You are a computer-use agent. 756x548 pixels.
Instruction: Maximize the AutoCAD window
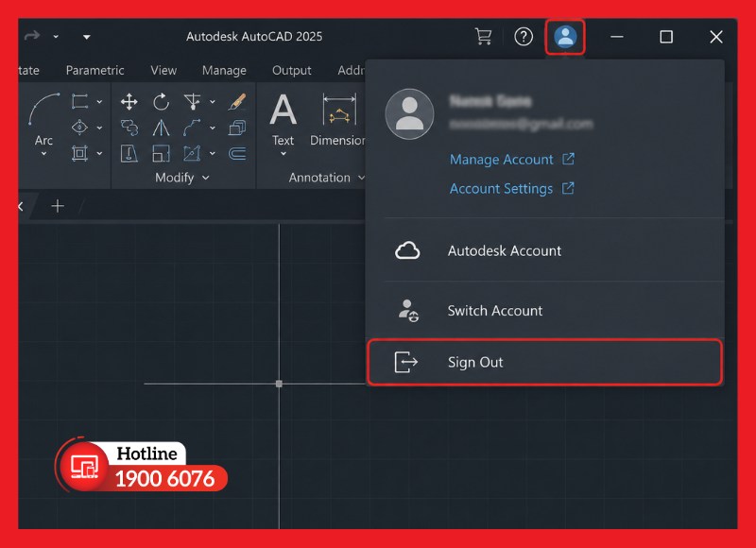[x=666, y=37]
